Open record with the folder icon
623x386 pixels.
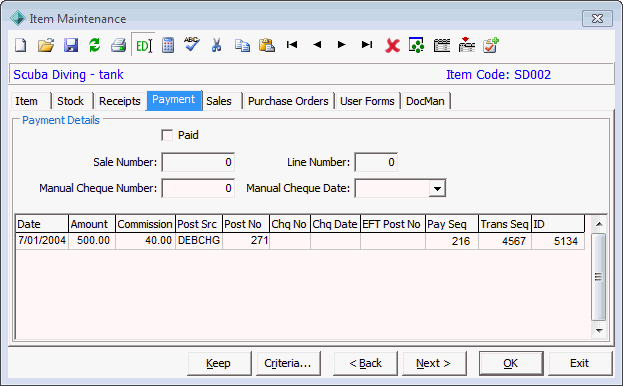46,45
